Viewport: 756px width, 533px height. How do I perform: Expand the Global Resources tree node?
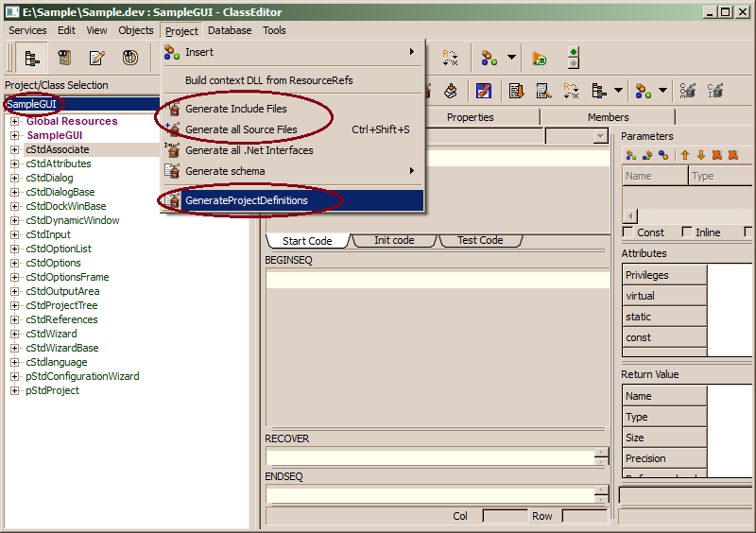pos(15,121)
